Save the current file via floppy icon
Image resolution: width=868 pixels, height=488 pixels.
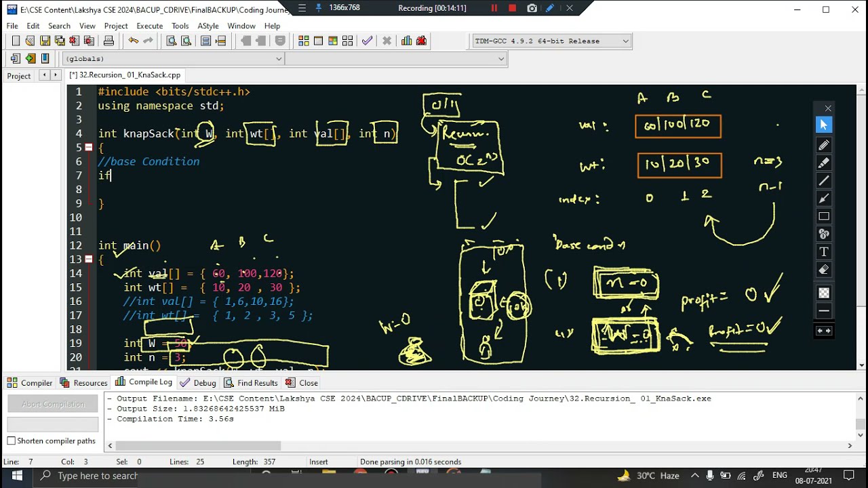click(45, 41)
